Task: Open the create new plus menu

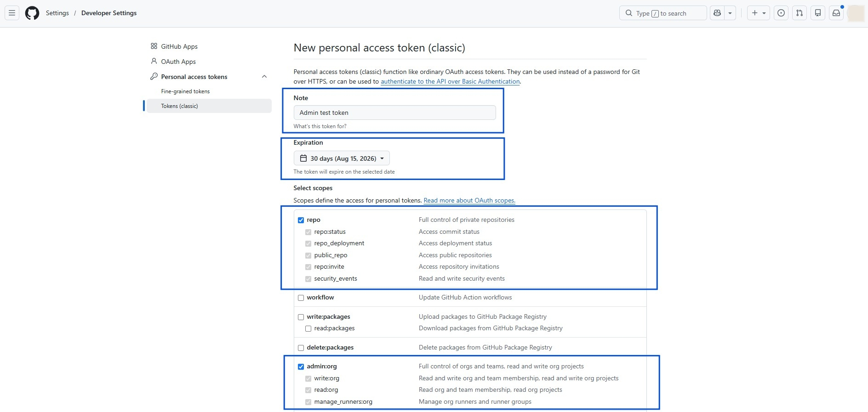Action: pyautogui.click(x=759, y=13)
